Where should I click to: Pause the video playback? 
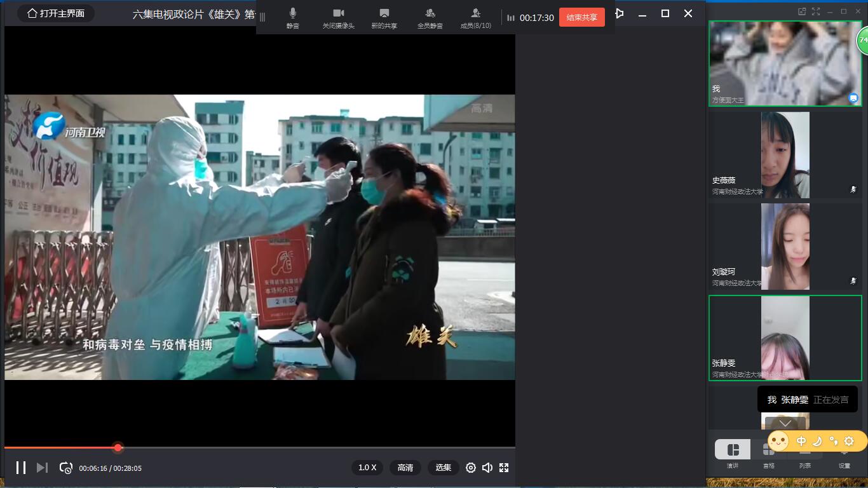click(x=21, y=468)
